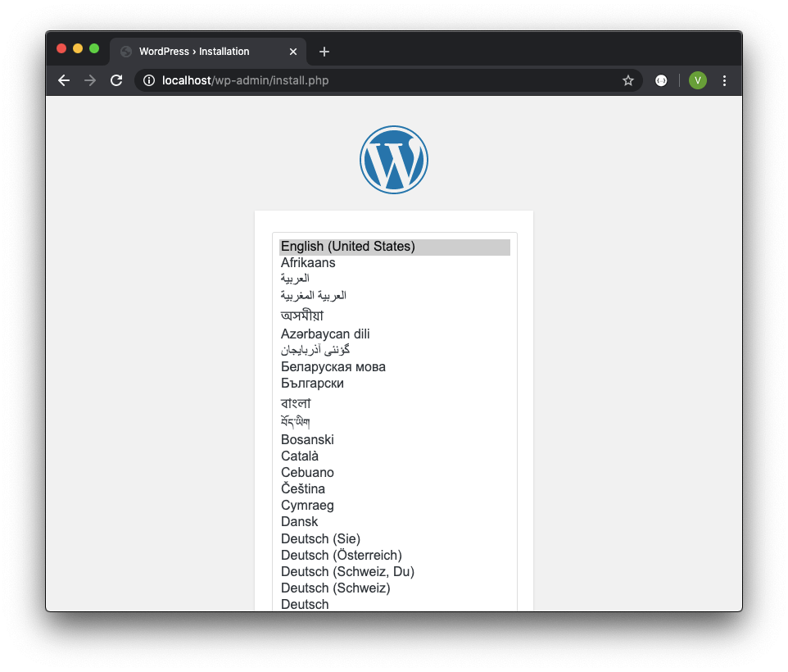Screen dimensions: 788x672
Task: Select Afrikaans from the language list
Action: coord(395,263)
